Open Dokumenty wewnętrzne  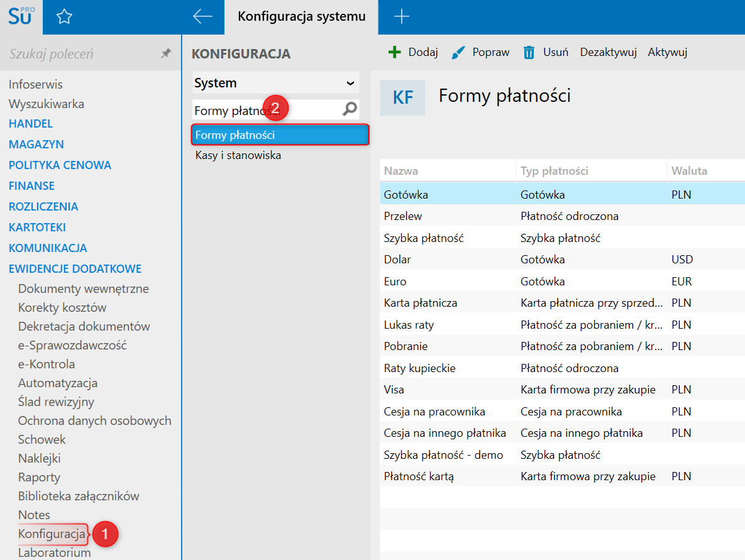[x=84, y=288]
